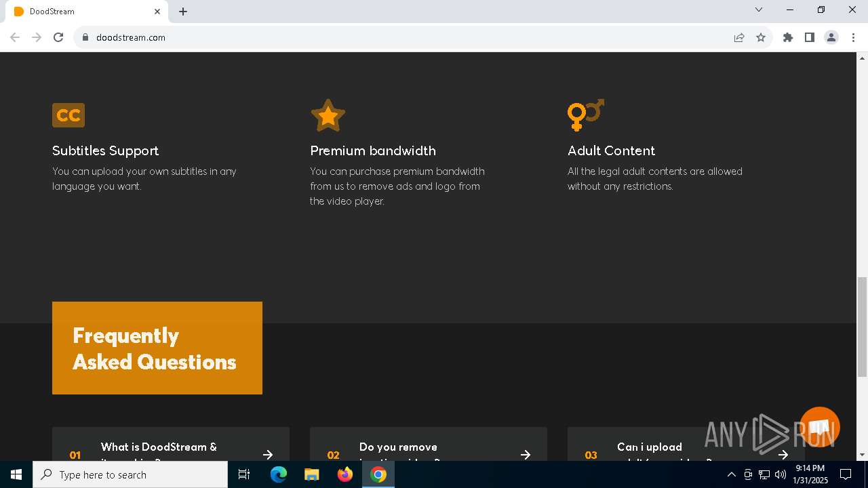This screenshot has height=488, width=868.
Task: Click the Premium bandwidth star icon
Action: click(x=328, y=116)
